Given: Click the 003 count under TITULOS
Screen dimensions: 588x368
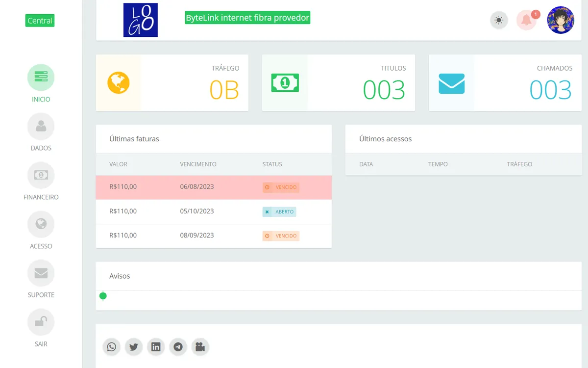Looking at the screenshot, I should 384,90.
